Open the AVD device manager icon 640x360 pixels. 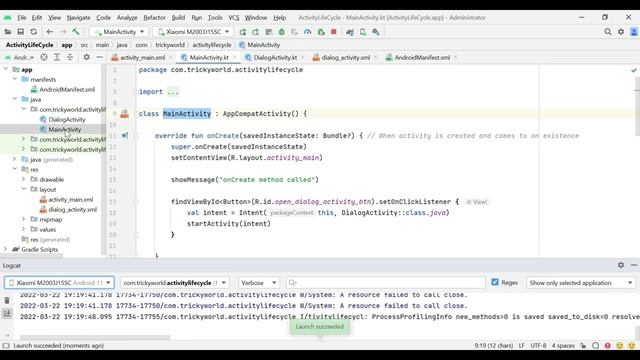point(363,32)
